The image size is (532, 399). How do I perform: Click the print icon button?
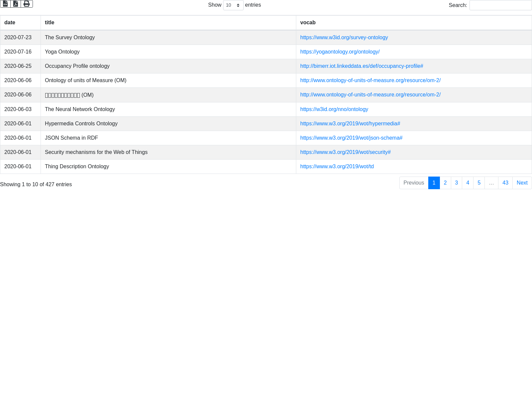coord(27,4)
